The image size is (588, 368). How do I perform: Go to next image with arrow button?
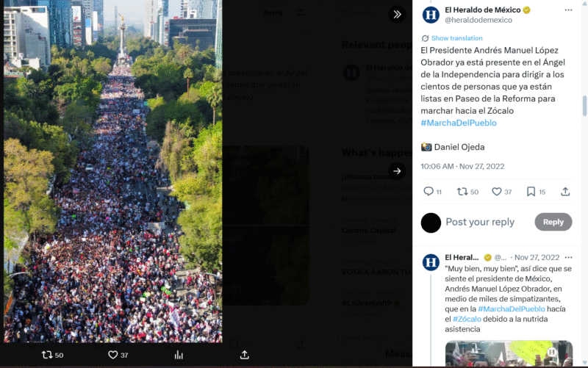[397, 171]
